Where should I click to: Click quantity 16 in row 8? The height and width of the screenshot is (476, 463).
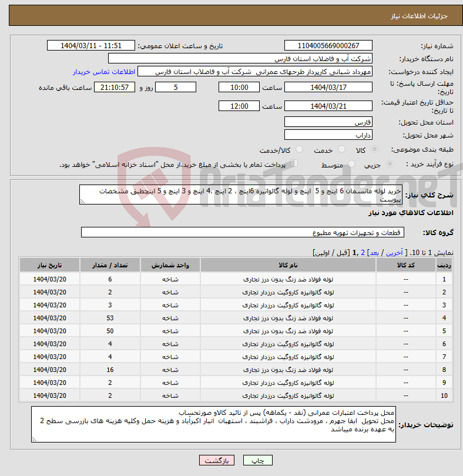110,370
